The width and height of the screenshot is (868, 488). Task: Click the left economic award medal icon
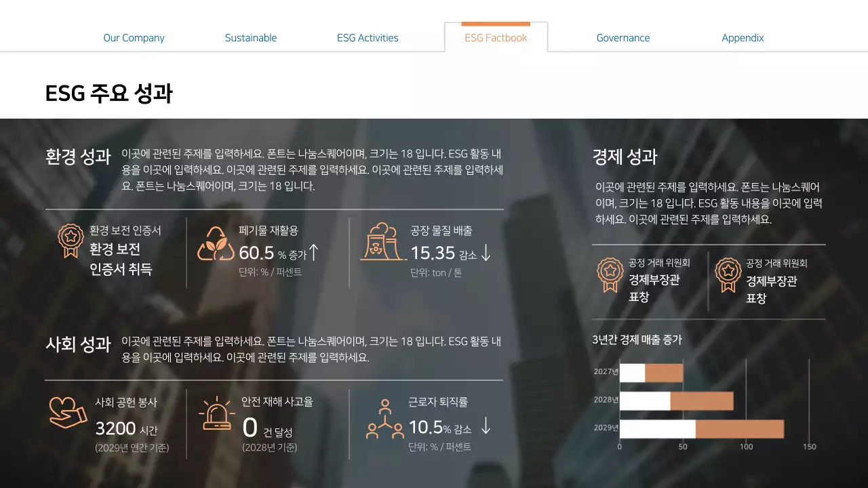[x=610, y=275]
